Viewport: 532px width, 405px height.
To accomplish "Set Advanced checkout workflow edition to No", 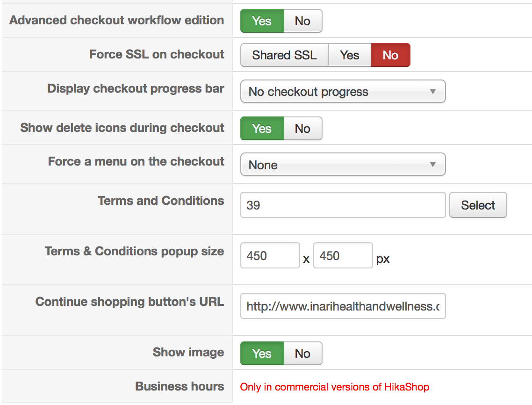I will pyautogui.click(x=302, y=21).
